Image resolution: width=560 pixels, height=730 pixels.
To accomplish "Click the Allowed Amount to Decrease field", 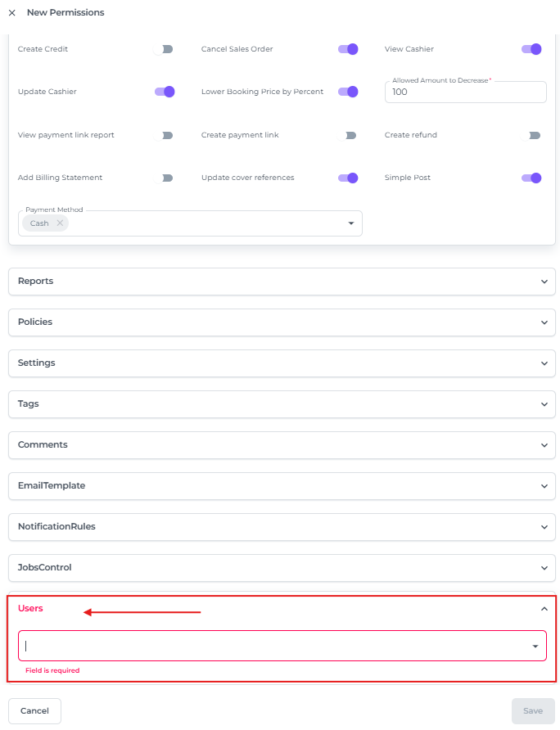I will click(465, 92).
